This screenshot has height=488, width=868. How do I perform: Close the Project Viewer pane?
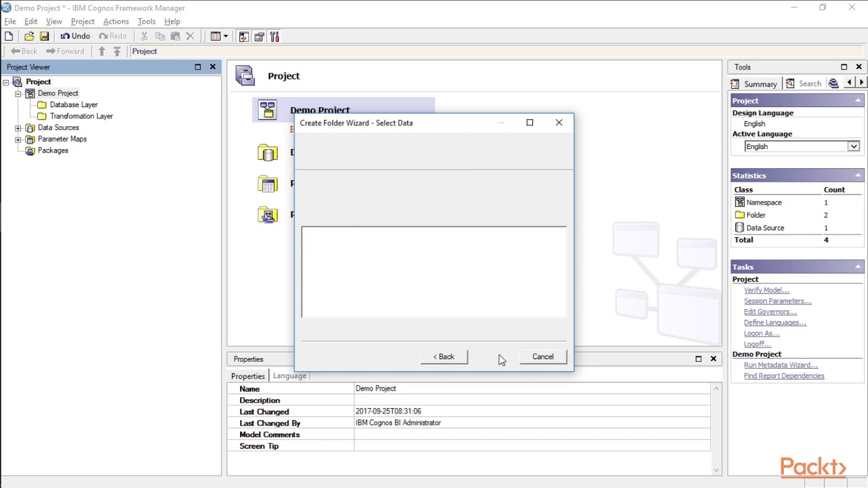click(x=213, y=67)
